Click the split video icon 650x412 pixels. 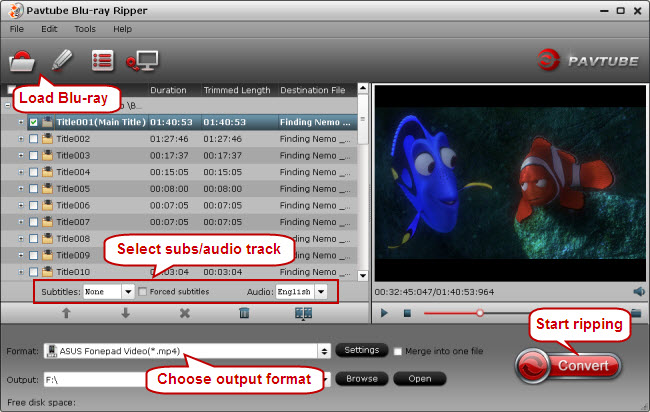tap(303, 313)
